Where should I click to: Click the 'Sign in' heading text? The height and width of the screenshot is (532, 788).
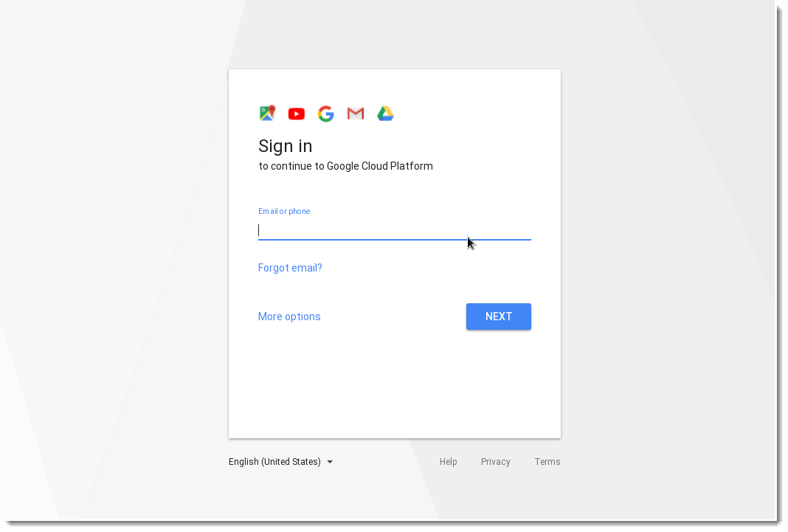pos(285,146)
